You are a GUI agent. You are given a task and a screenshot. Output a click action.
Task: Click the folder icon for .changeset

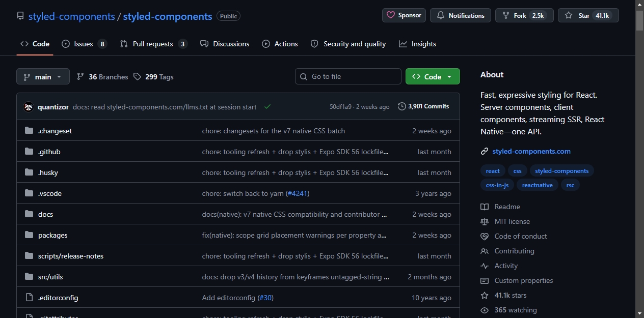29,131
